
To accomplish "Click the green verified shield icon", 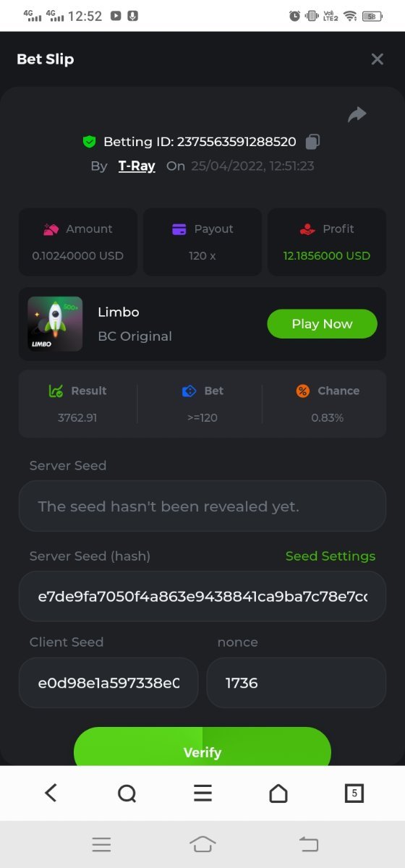I will pyautogui.click(x=89, y=142).
